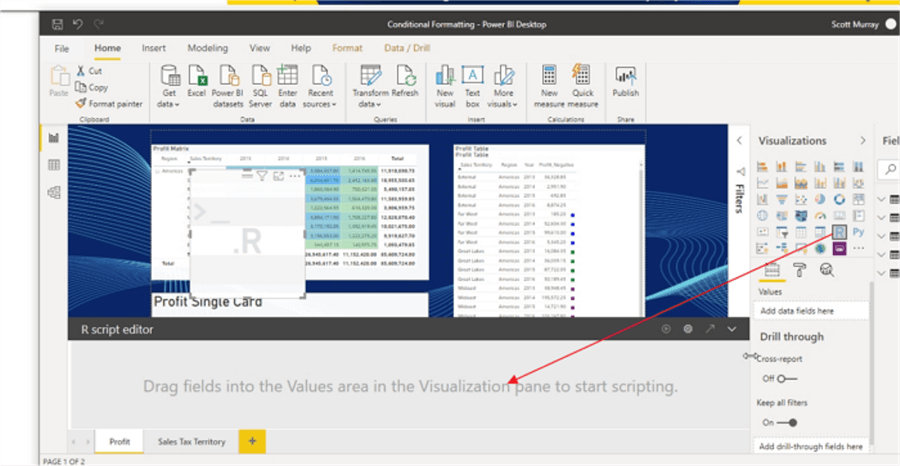This screenshot has height=466, width=900.
Task: Run the R script with play icon
Action: 666,328
